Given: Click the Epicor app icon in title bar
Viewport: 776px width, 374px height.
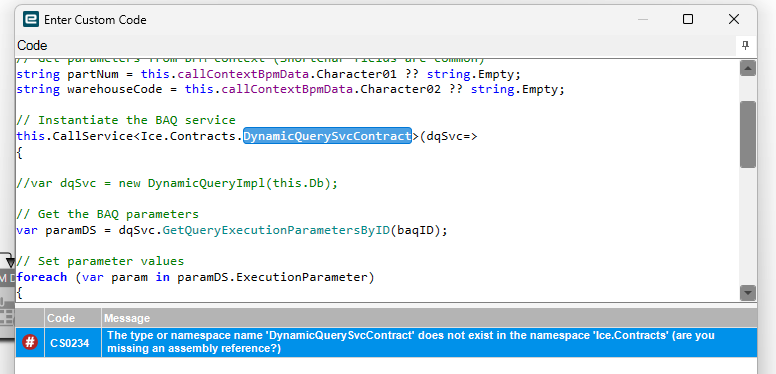Looking at the screenshot, I should coord(31,19).
